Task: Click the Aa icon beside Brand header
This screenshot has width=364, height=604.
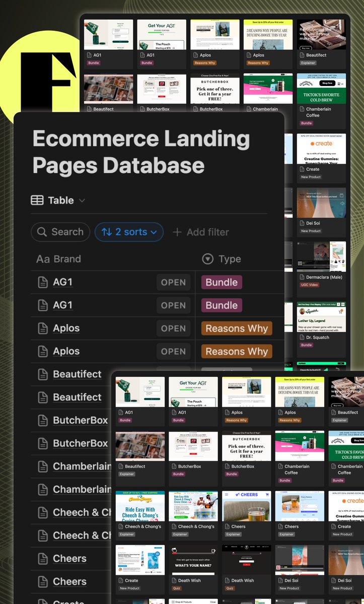Action: 43,259
